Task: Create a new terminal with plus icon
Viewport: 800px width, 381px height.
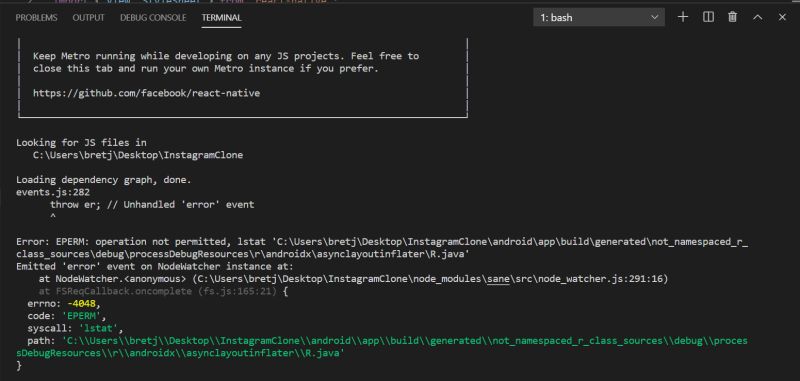Action: [x=683, y=17]
